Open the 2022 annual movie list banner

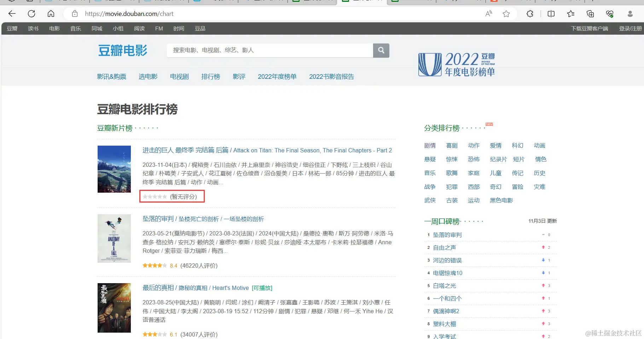[457, 64]
